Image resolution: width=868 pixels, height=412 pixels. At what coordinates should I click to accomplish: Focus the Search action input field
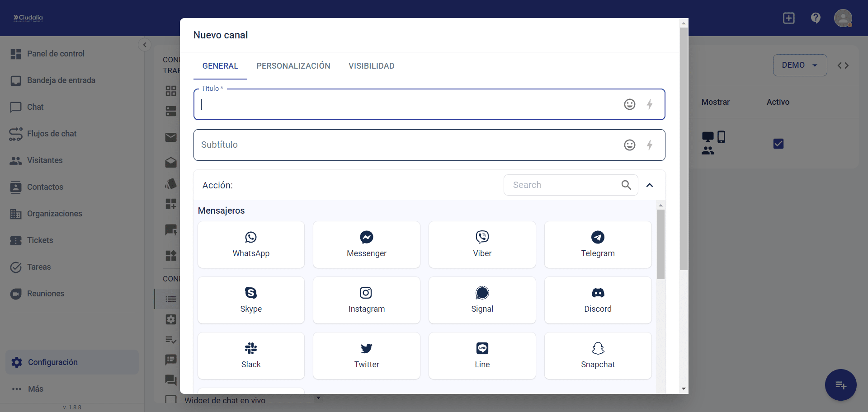[x=564, y=185]
